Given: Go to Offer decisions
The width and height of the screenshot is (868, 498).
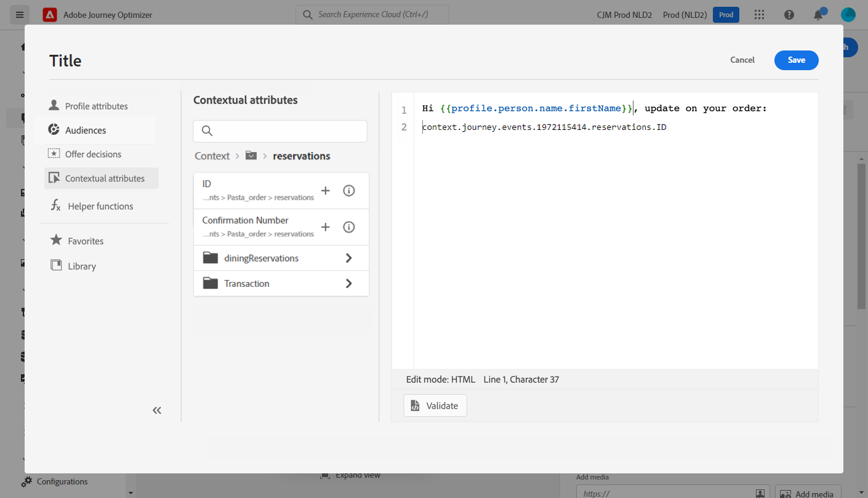Looking at the screenshot, I should (93, 154).
